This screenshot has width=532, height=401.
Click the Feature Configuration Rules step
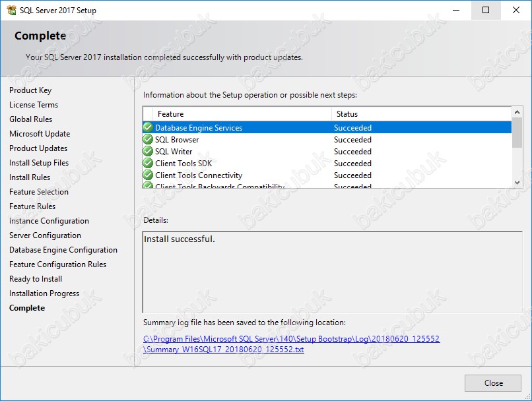57,264
